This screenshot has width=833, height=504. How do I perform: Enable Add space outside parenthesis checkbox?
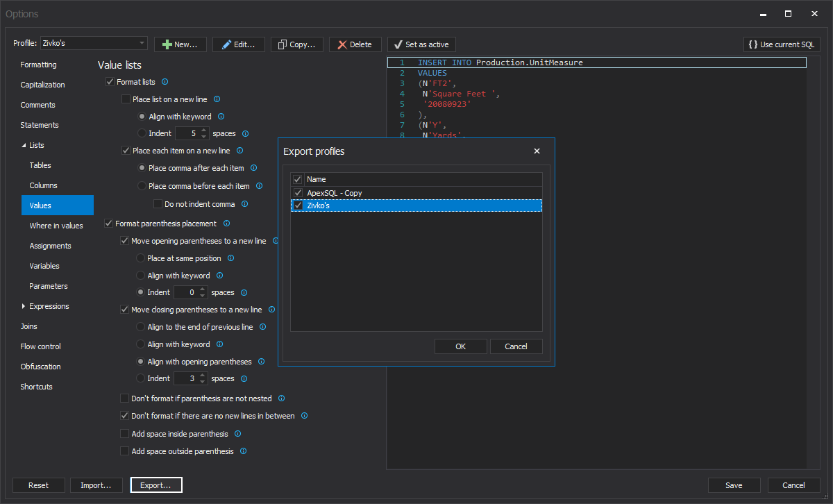(x=125, y=451)
